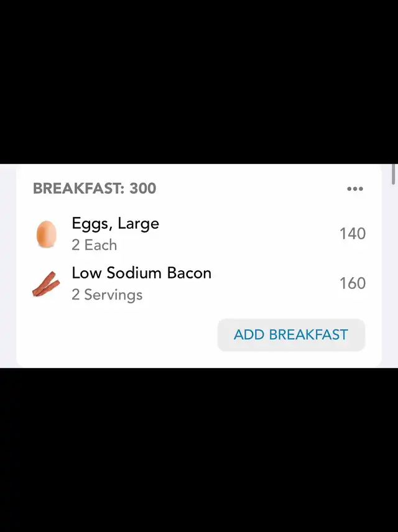This screenshot has width=398, height=532.
Task: Open the Eggs, Large entry
Action: [x=115, y=224]
